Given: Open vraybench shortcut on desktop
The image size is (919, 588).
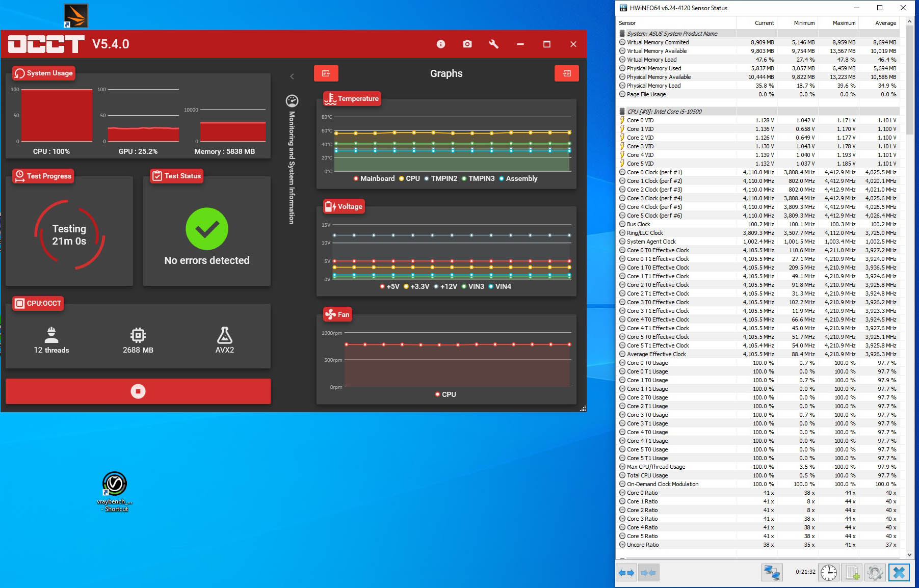Looking at the screenshot, I should (115, 492).
